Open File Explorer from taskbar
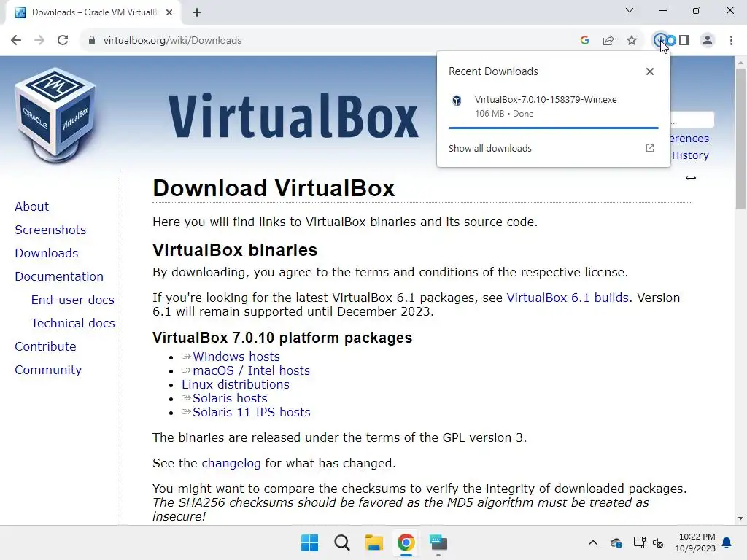 tap(374, 542)
